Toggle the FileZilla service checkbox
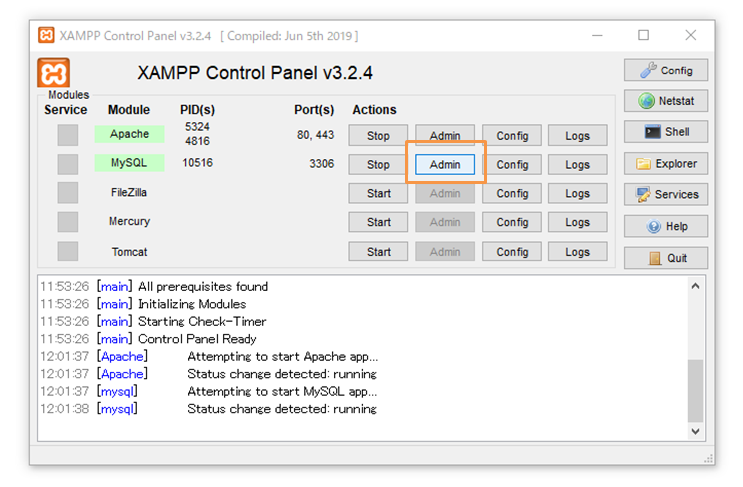 tap(68, 193)
